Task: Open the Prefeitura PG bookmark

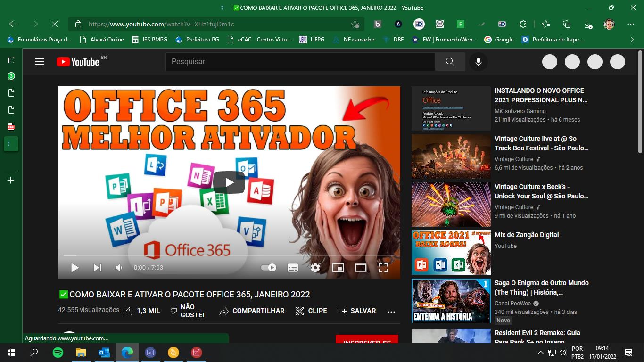Action: pos(197,40)
